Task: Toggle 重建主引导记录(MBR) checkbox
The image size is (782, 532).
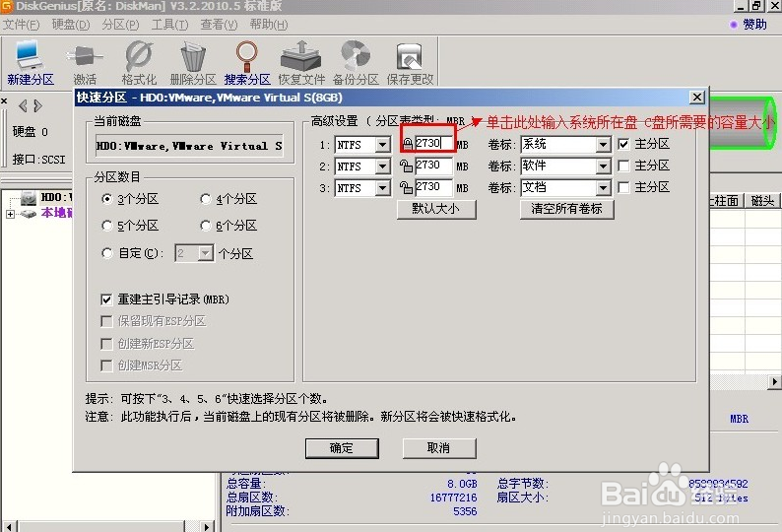Action: (106, 299)
